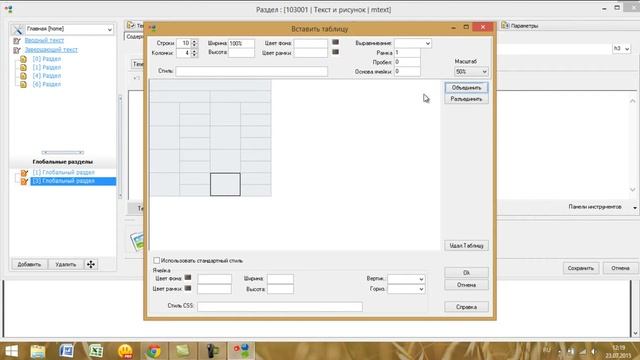Click the Основа ячейки padding field
This screenshot has width=640, height=360.
[407, 71]
